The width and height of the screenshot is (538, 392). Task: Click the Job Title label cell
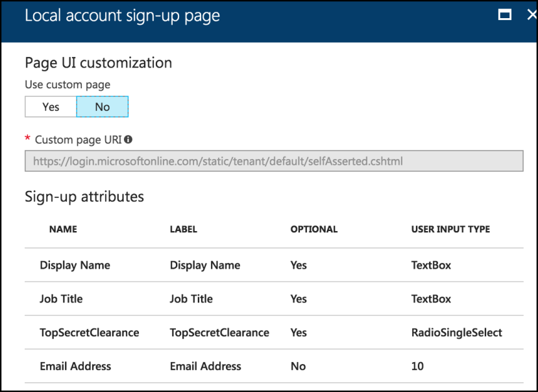pos(191,299)
